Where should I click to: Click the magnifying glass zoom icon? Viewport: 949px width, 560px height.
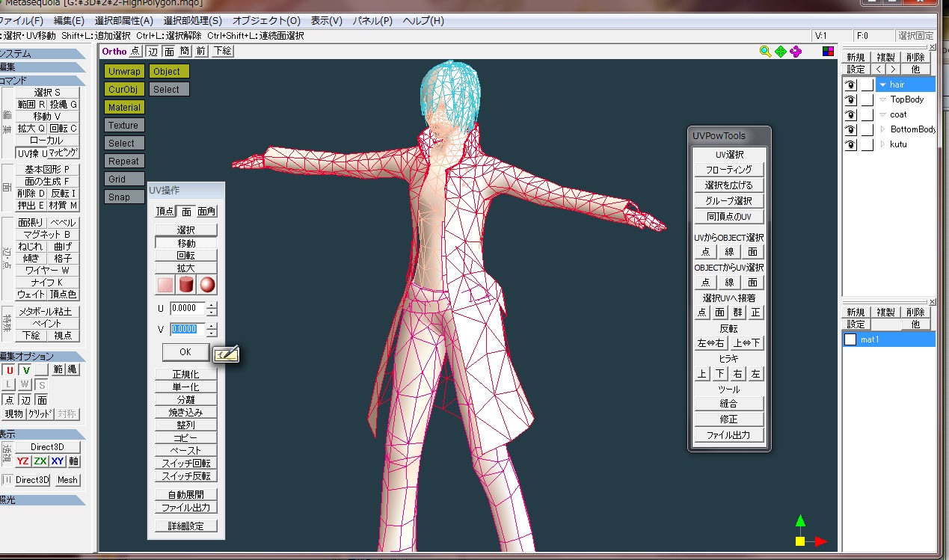point(765,51)
